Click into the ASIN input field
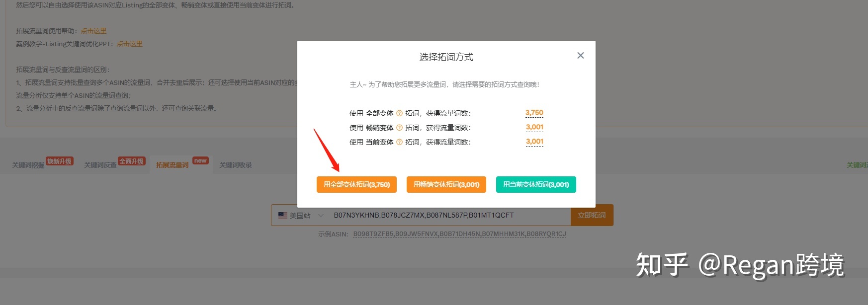The image size is (868, 305). tap(447, 216)
